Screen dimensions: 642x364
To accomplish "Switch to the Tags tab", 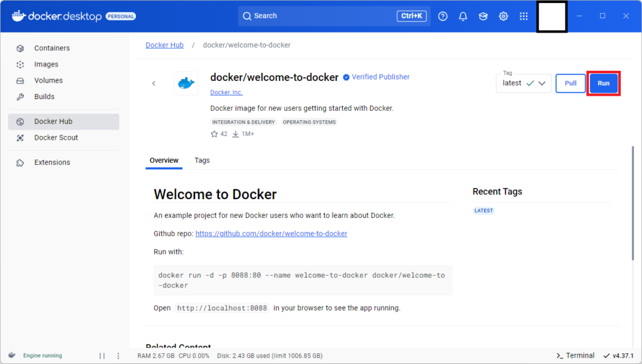I will pyautogui.click(x=202, y=160).
